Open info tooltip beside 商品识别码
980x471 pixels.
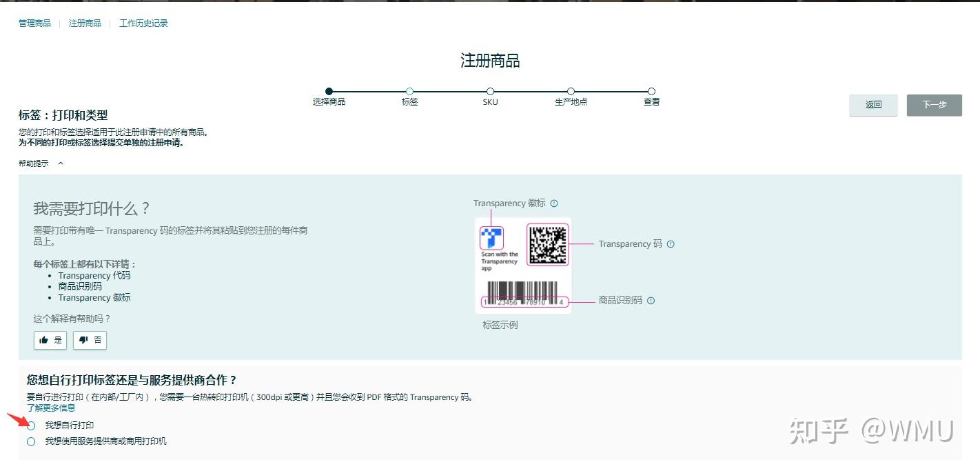tap(651, 300)
